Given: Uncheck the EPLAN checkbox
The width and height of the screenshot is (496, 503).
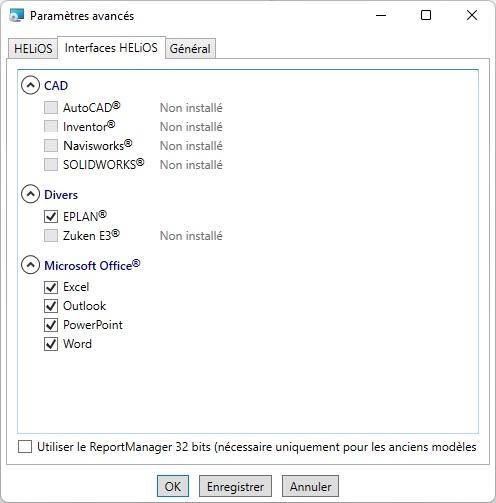Looking at the screenshot, I should pyautogui.click(x=51, y=217).
